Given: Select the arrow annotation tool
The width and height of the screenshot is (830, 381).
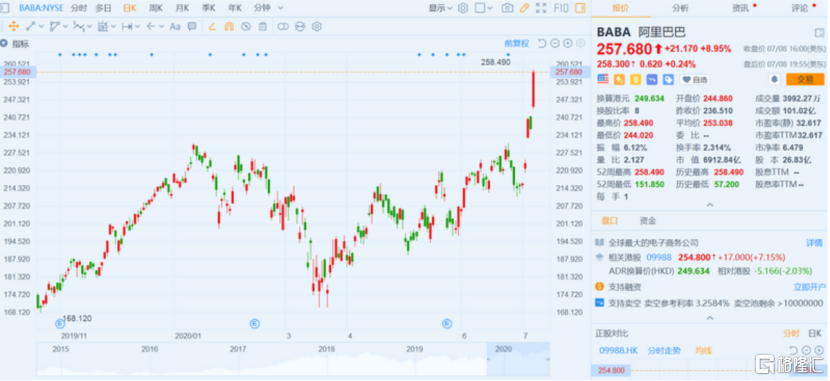Looking at the screenshot, I should coord(150,26).
